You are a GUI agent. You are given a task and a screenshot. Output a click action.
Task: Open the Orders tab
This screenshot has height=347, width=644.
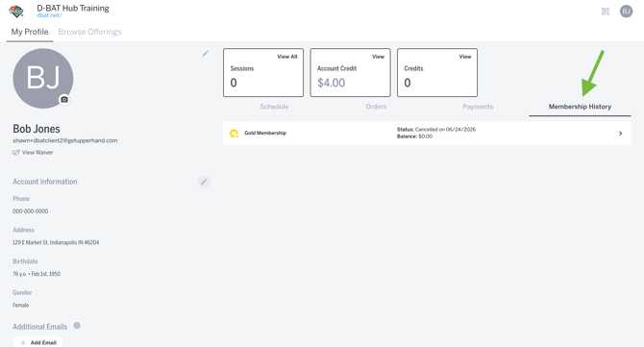pyautogui.click(x=376, y=107)
